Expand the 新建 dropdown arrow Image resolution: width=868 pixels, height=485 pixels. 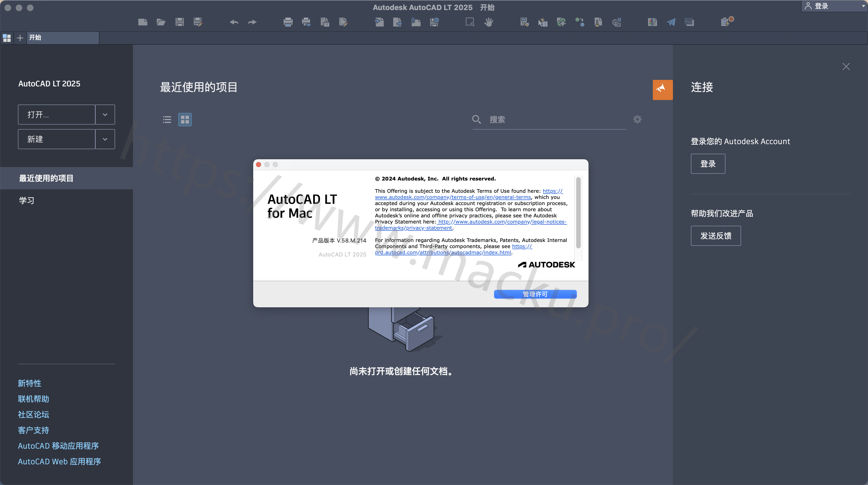[105, 139]
